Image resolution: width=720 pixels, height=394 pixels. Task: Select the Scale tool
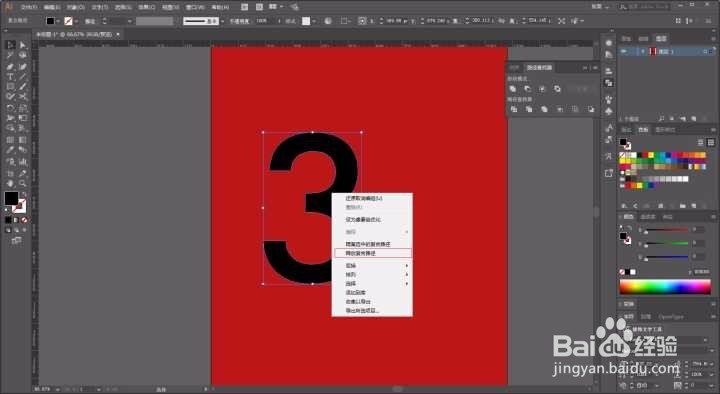click(23, 108)
